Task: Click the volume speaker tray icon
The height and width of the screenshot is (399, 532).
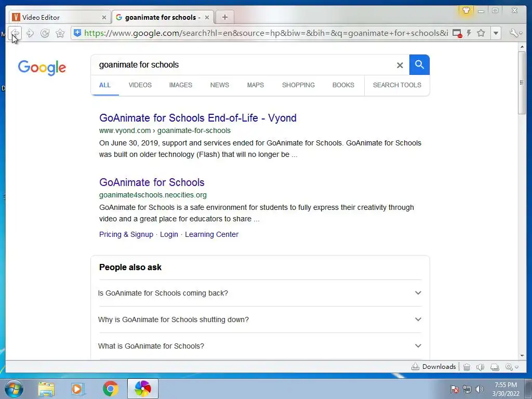Action: (x=480, y=389)
